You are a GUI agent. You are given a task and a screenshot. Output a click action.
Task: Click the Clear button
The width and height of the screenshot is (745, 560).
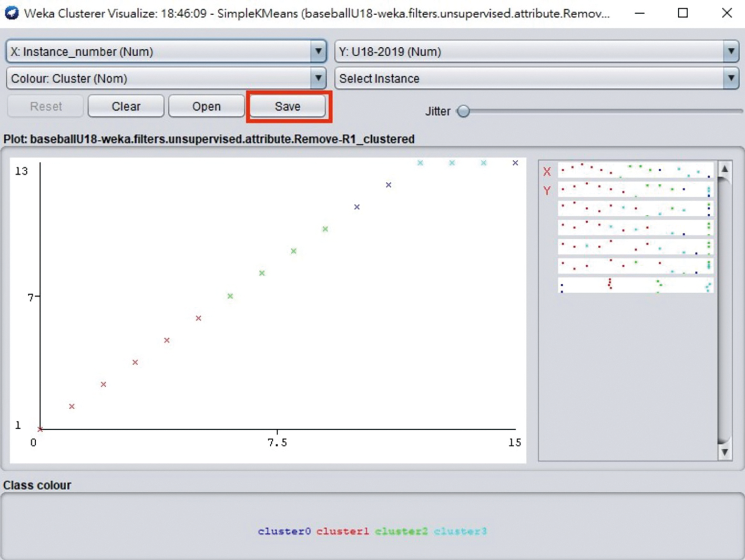(126, 106)
